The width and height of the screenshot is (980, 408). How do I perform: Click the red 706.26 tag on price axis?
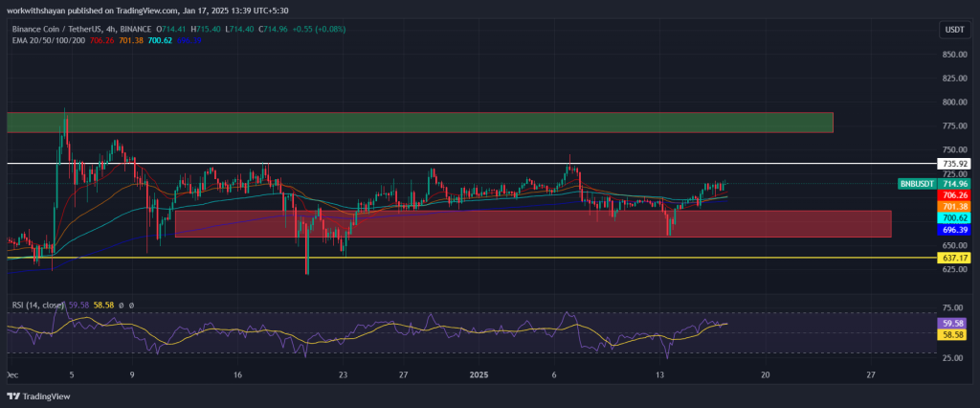pyautogui.click(x=954, y=195)
